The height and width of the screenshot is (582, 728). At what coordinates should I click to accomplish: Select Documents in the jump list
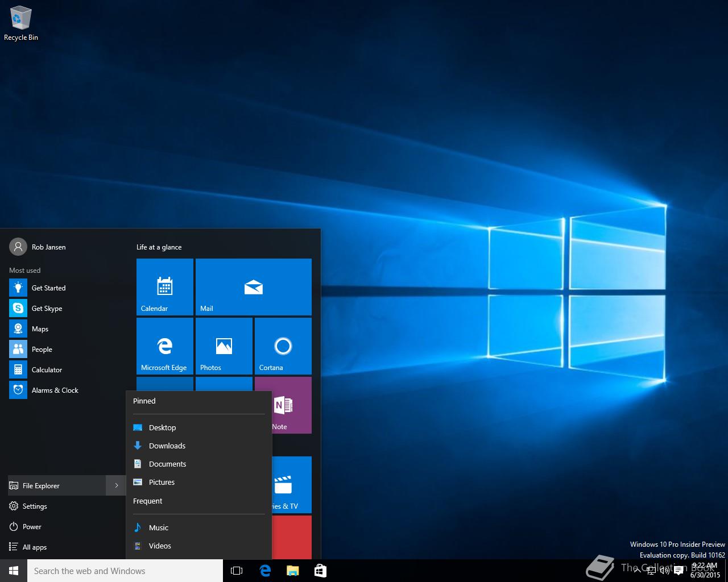click(x=198, y=464)
